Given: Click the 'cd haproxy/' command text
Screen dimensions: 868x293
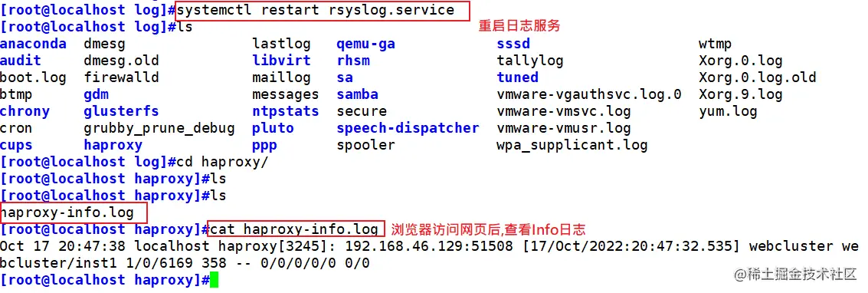Looking at the screenshot, I should pyautogui.click(x=222, y=163).
